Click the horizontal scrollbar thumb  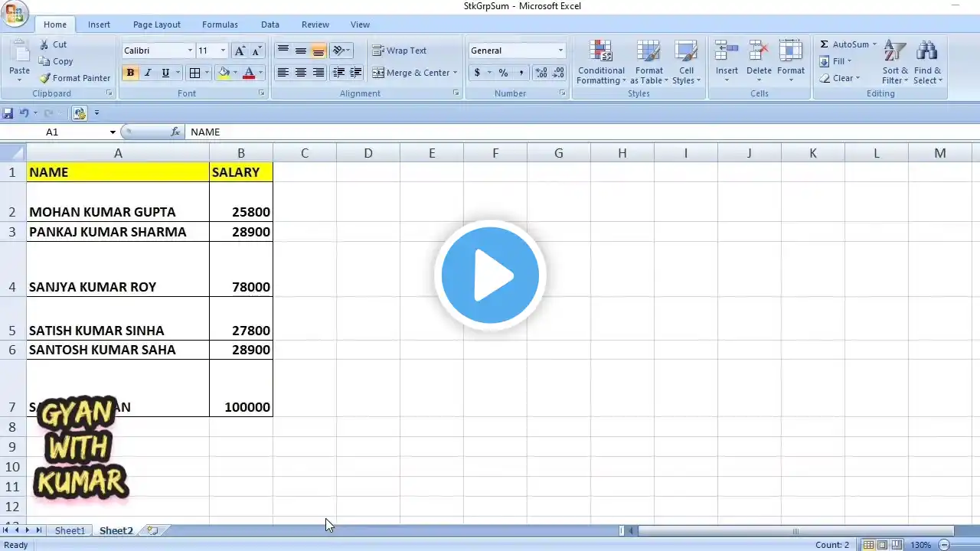pos(795,531)
